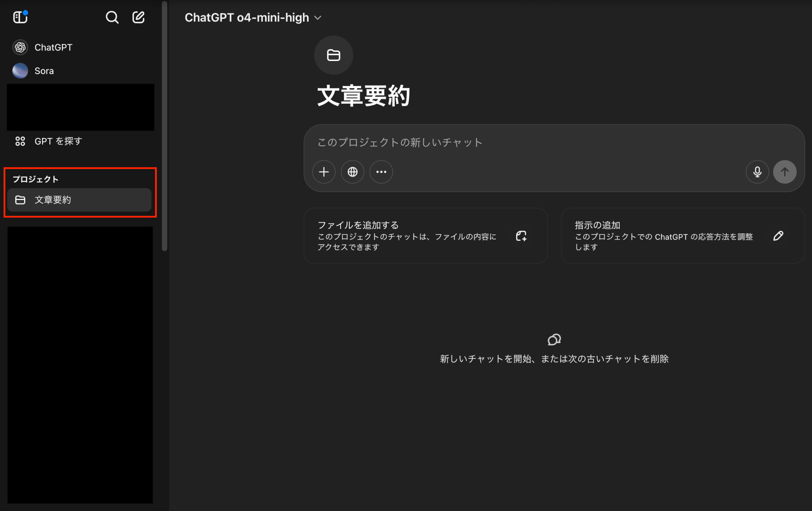The height and width of the screenshot is (511, 812).
Task: Click the sidebar vertical scrollbar
Action: coord(165,126)
